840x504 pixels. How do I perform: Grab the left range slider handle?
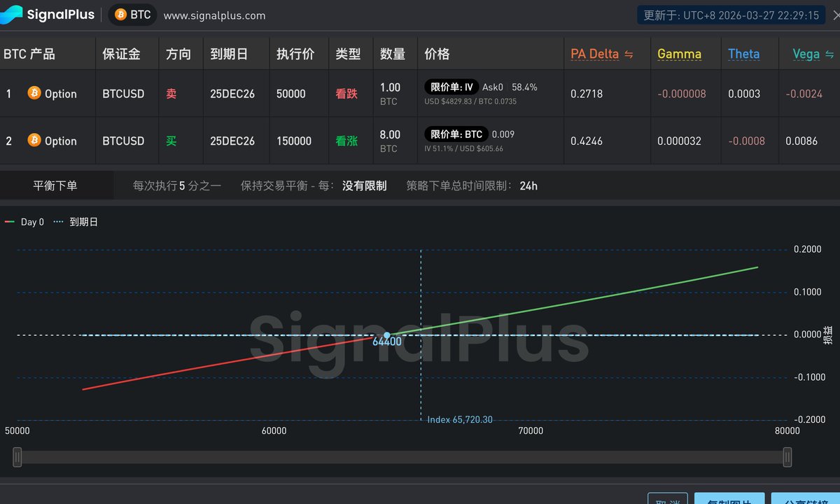click(x=17, y=457)
